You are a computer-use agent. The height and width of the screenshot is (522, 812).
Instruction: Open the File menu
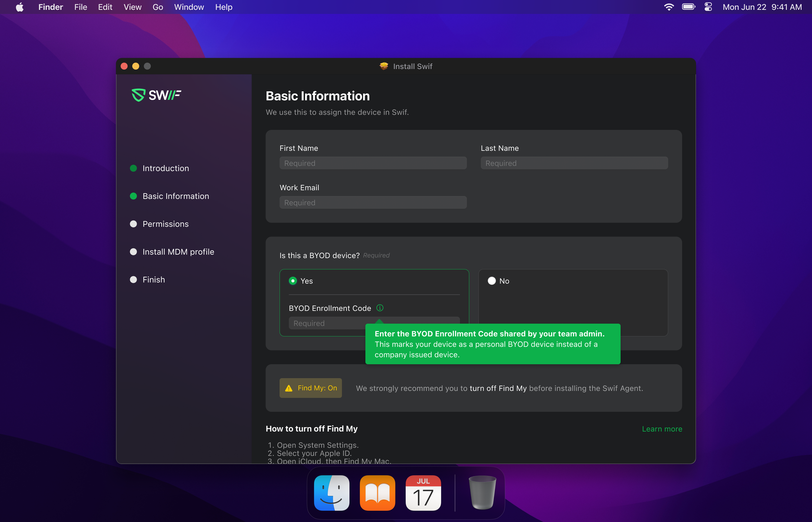[81, 7]
